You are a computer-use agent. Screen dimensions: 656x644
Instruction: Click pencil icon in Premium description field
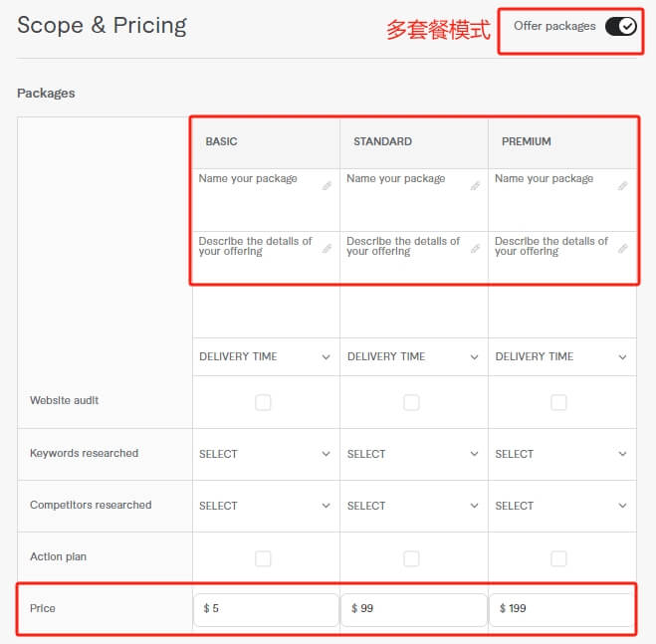(x=623, y=248)
